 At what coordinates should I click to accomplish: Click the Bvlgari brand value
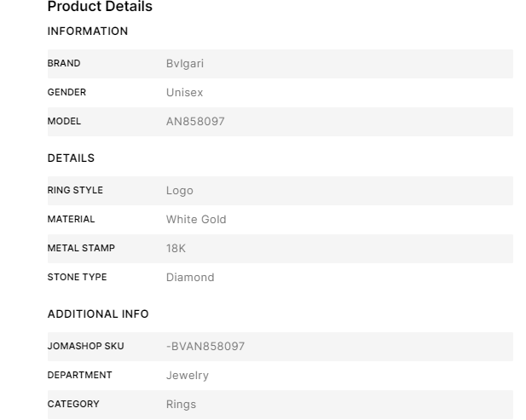[185, 64]
